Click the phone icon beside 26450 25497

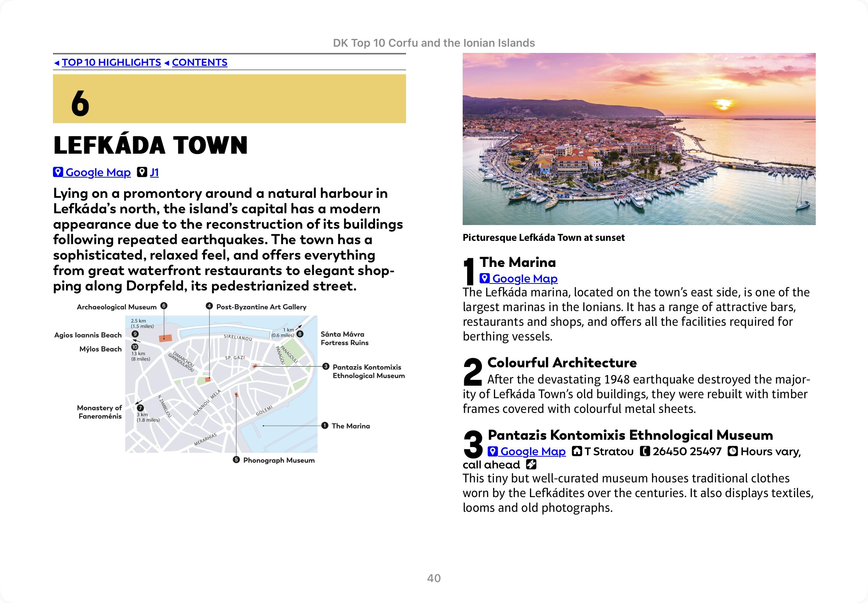click(645, 451)
